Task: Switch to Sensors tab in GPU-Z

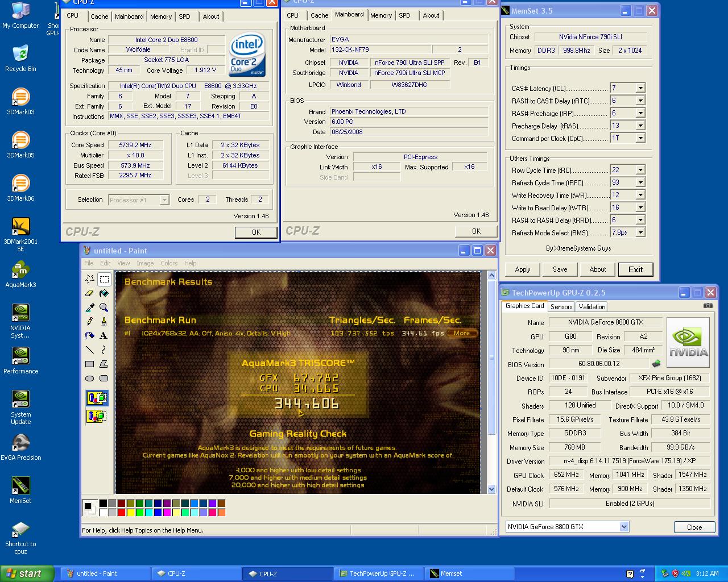Action: pos(561,306)
